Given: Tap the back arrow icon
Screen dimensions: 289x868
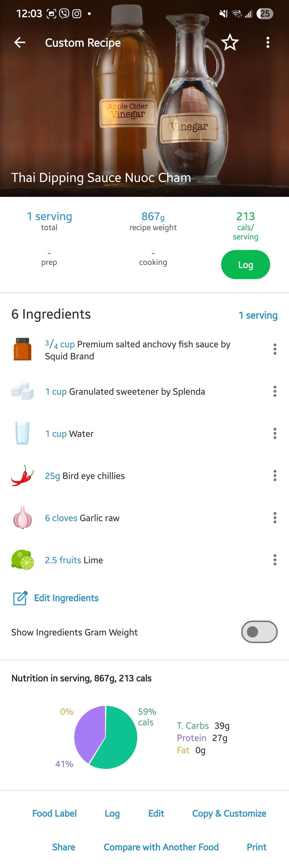Looking at the screenshot, I should click(20, 43).
